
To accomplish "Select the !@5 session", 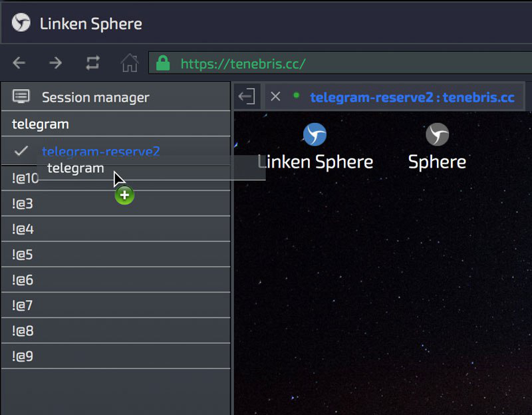I will pyautogui.click(x=116, y=254).
